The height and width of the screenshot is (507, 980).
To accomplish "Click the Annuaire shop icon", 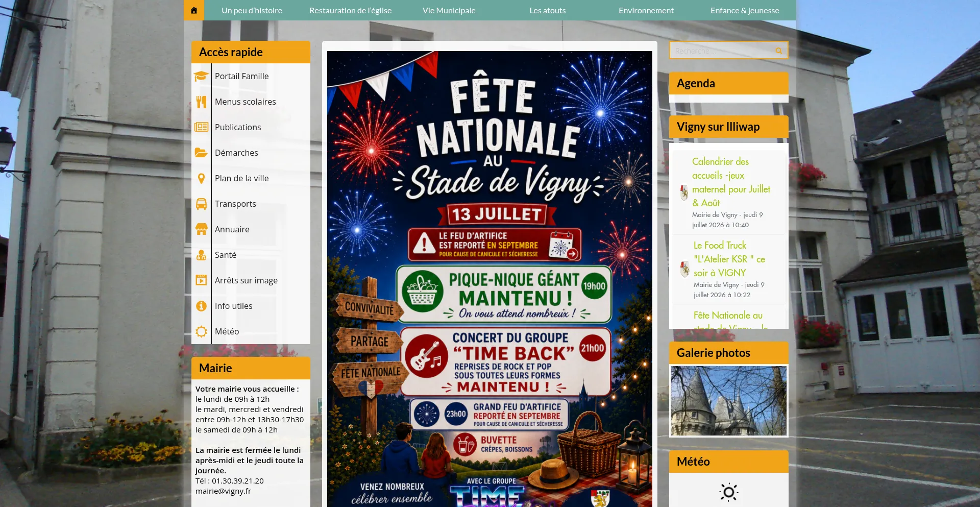I will pos(201,229).
